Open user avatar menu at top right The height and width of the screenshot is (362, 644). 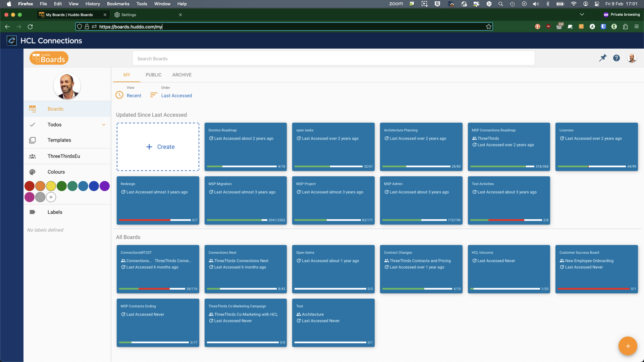(632, 58)
